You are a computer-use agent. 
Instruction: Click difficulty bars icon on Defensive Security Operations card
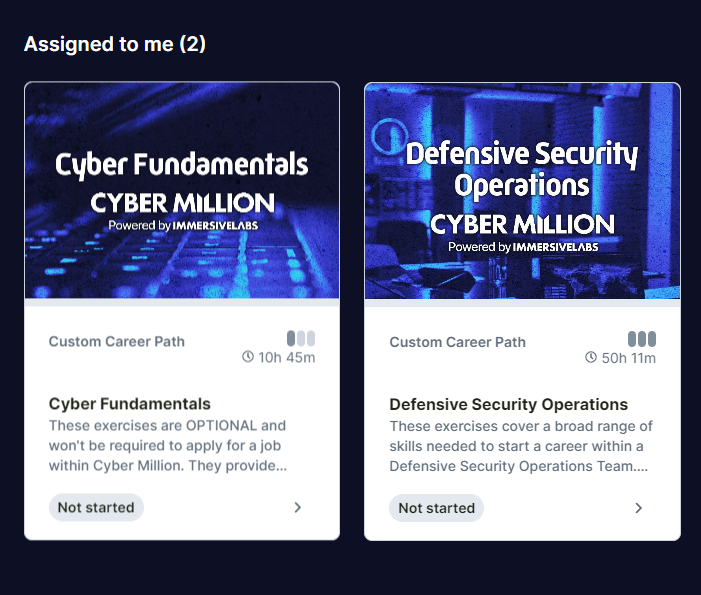[642, 339]
